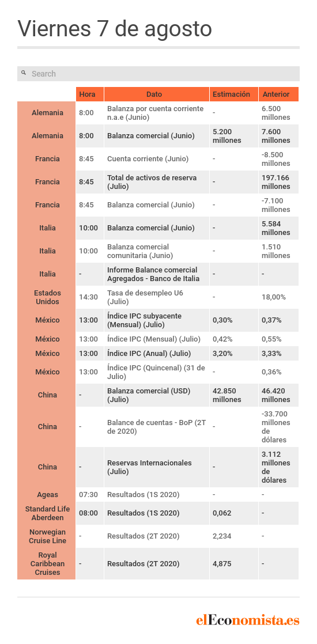Select the Standard Life Aberdeen cell
Screen dimensions: 317x644
pos(47,513)
